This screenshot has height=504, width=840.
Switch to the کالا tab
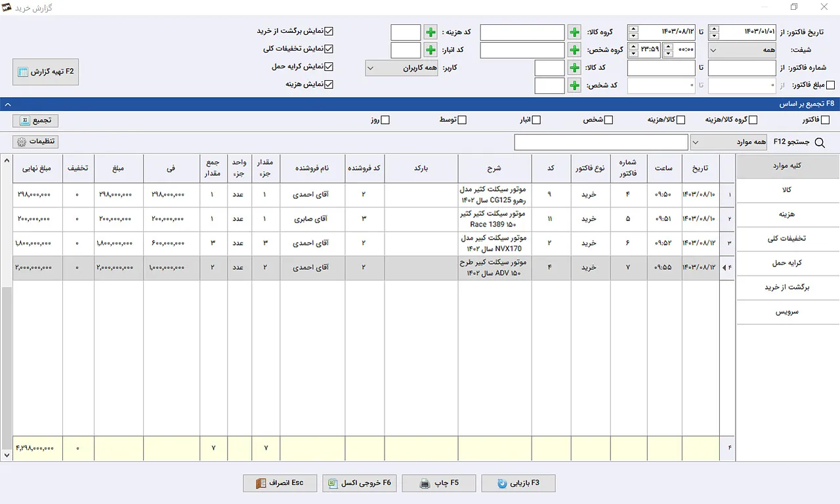pos(787,190)
